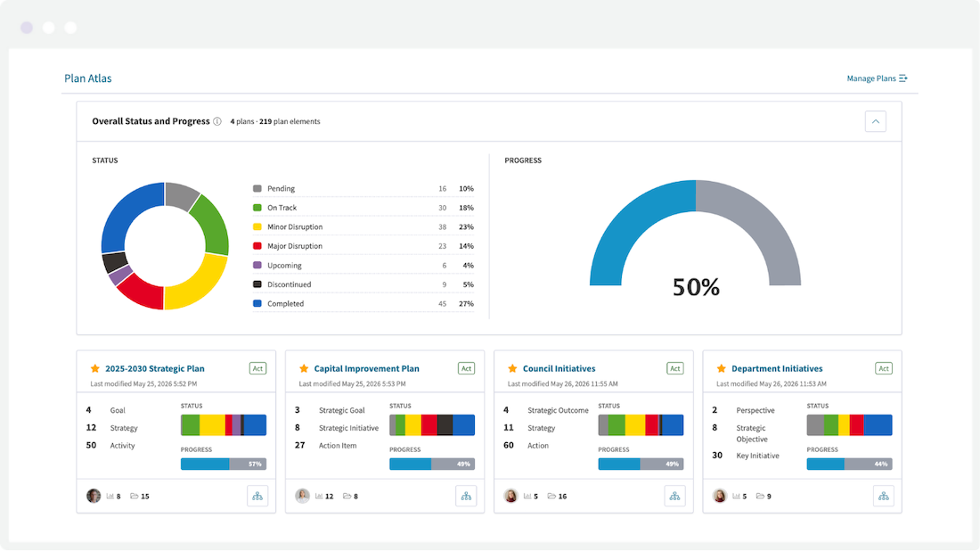Click owner avatar on Department Initiatives card
Image resolution: width=980 pixels, height=551 pixels.
coord(720,496)
